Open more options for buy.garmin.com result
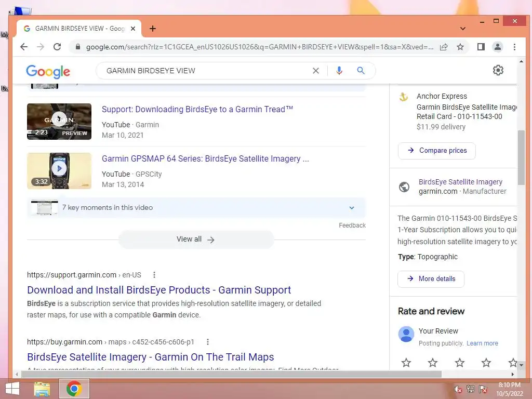532x399 pixels. point(208,342)
